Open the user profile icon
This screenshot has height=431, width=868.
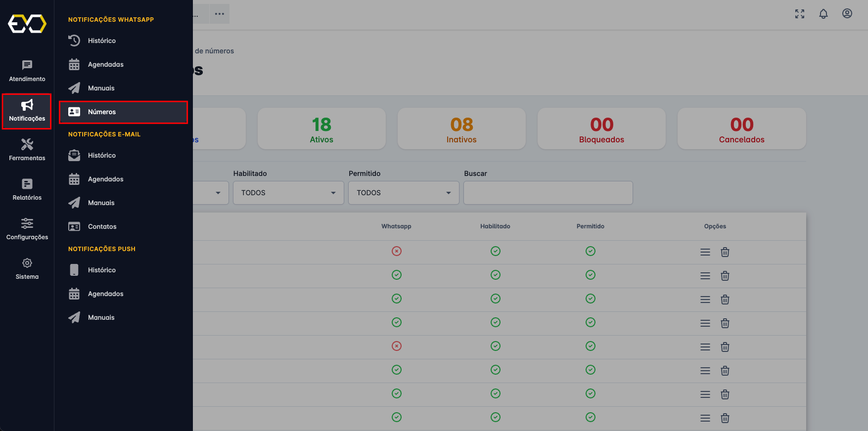pos(847,14)
